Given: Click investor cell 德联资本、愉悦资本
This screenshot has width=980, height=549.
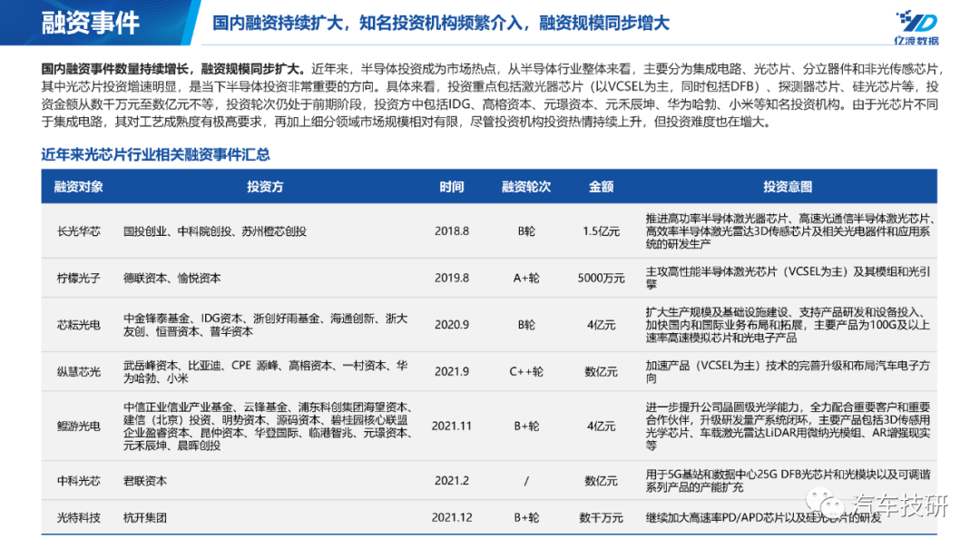Looking at the screenshot, I should [171, 278].
